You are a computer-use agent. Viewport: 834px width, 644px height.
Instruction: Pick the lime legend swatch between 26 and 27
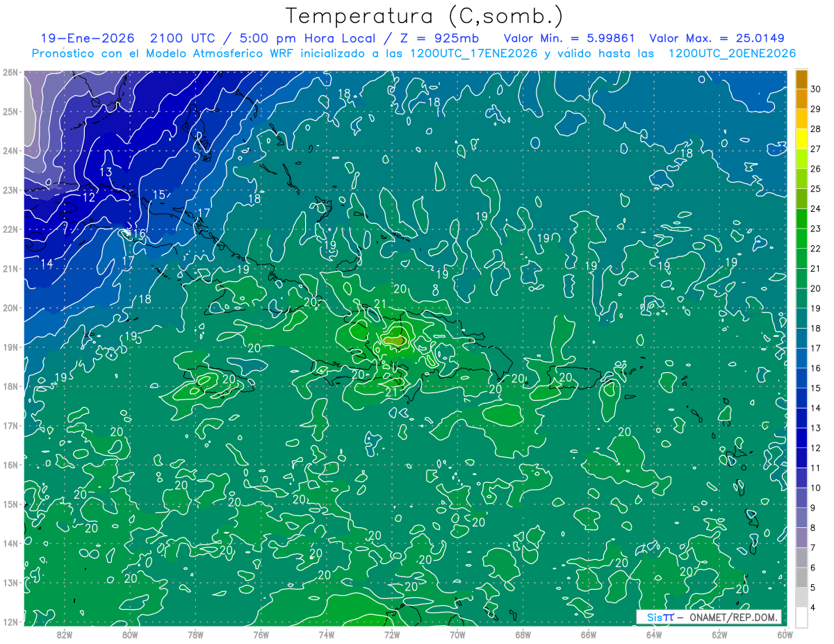801,158
